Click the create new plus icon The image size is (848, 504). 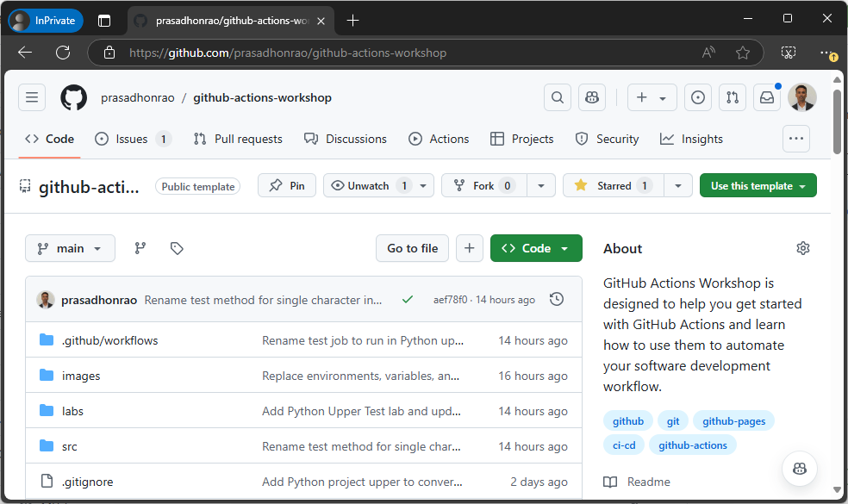pos(642,97)
